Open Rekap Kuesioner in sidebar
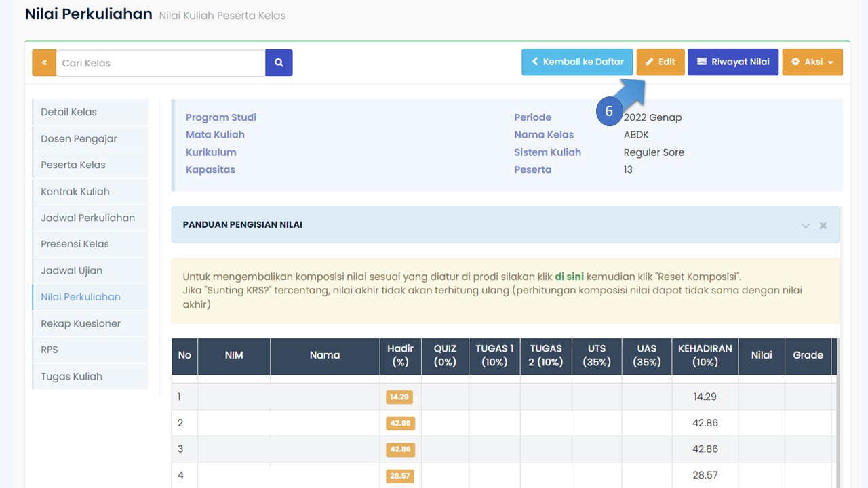The image size is (868, 488). click(90, 323)
